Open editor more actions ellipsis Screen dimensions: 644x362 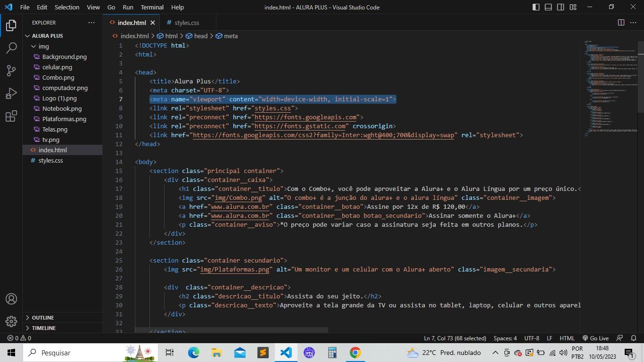(633, 23)
